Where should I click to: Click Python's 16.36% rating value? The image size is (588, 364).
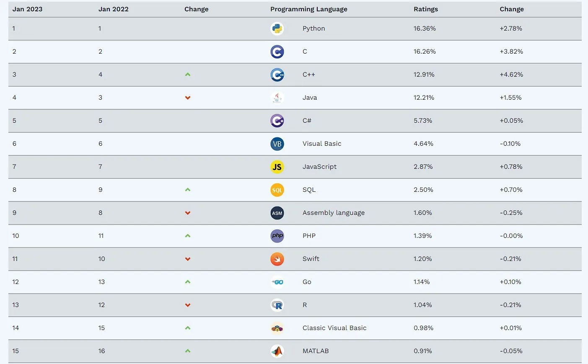click(x=425, y=28)
